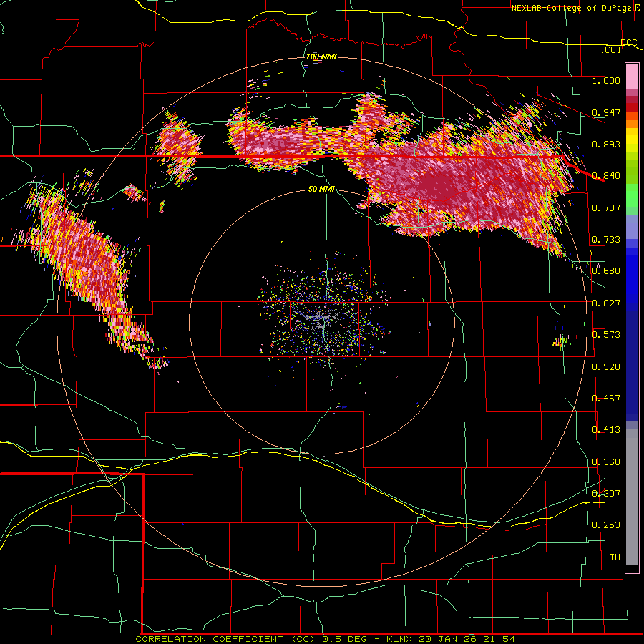Click the 0.840 scale label
This screenshot has width=644, height=644.
tap(606, 176)
